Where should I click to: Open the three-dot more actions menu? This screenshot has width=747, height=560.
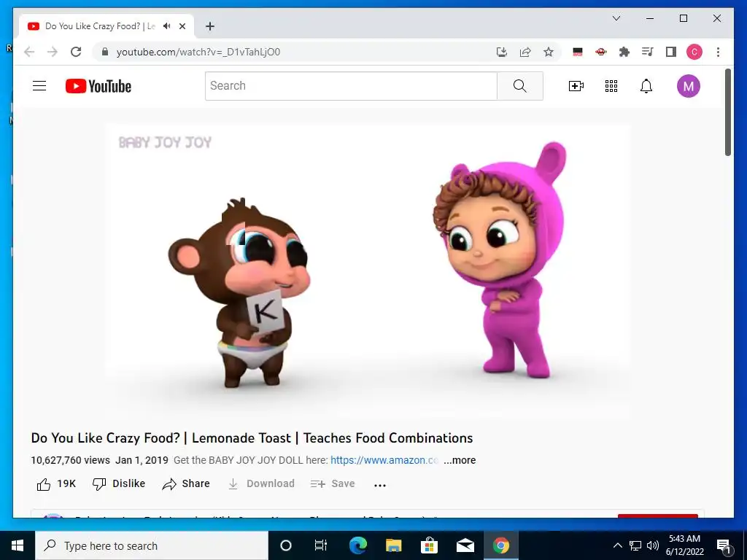pyautogui.click(x=379, y=485)
